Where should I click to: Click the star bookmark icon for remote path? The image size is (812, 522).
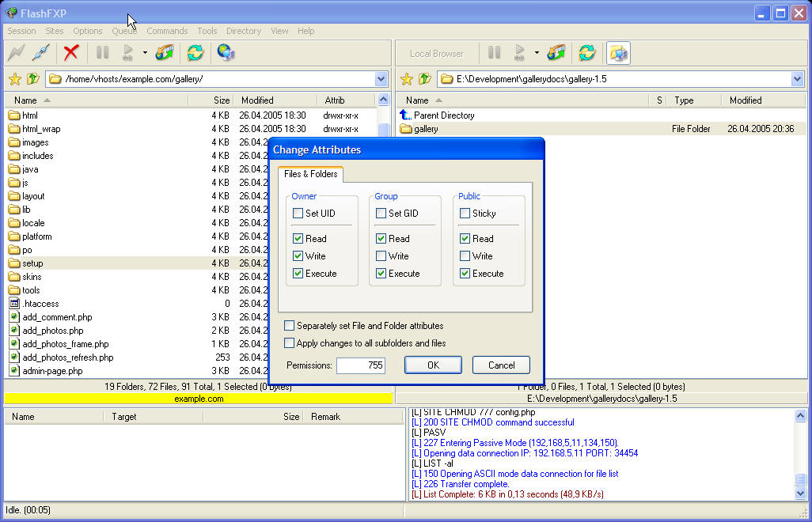coord(15,79)
